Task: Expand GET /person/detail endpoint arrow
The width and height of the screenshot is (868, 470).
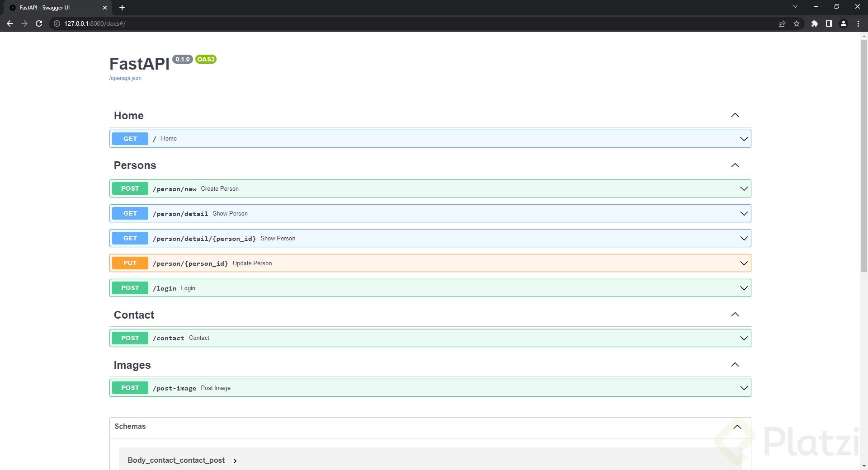Action: (x=744, y=214)
